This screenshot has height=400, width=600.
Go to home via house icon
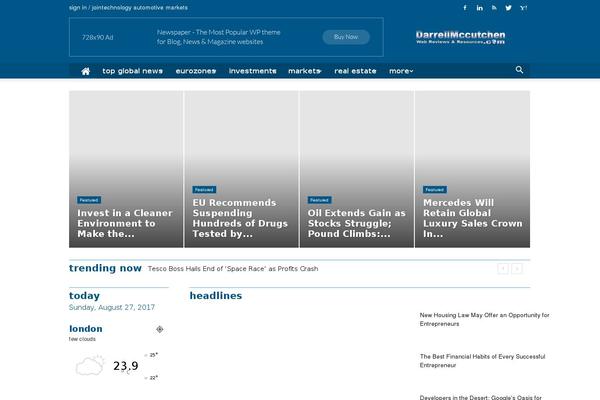click(x=86, y=71)
